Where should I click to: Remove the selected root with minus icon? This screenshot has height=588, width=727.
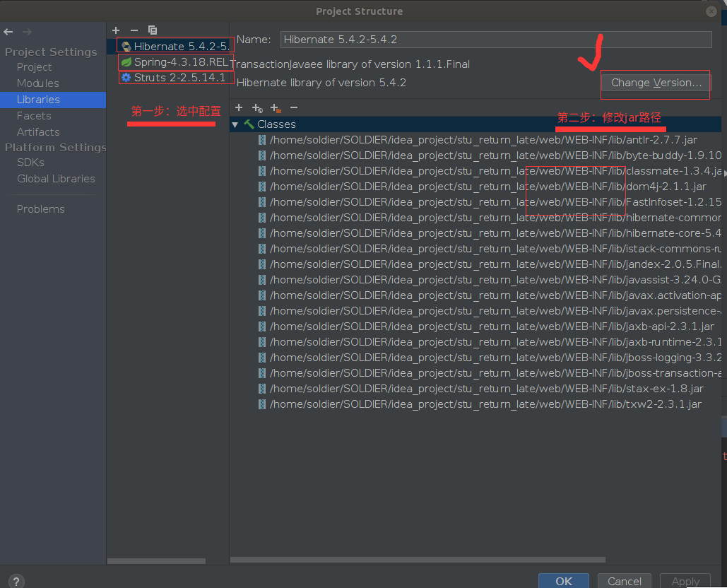tap(294, 107)
